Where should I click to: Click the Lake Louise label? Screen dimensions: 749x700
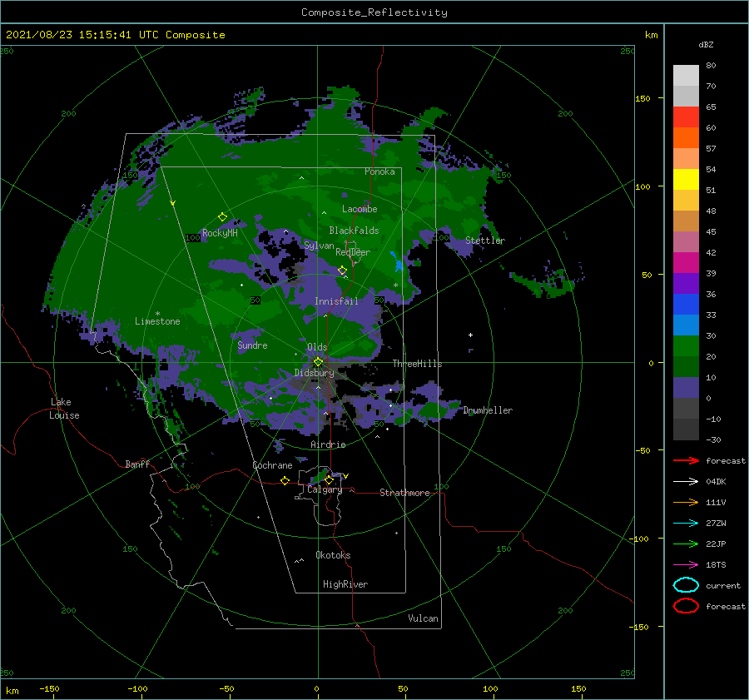click(x=64, y=409)
